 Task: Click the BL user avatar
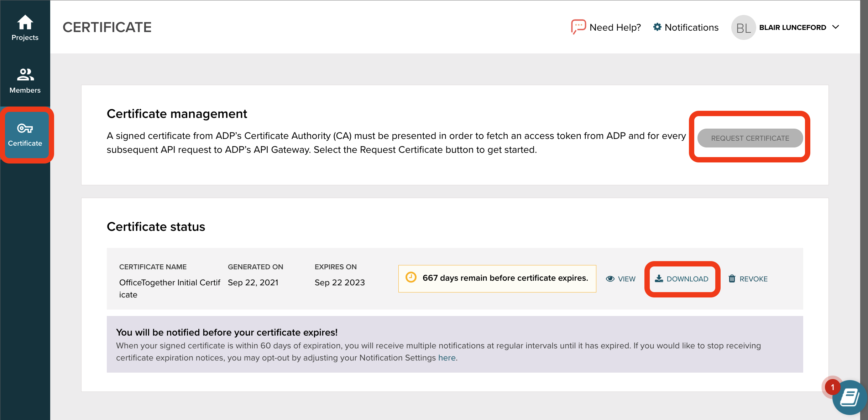[x=743, y=27]
